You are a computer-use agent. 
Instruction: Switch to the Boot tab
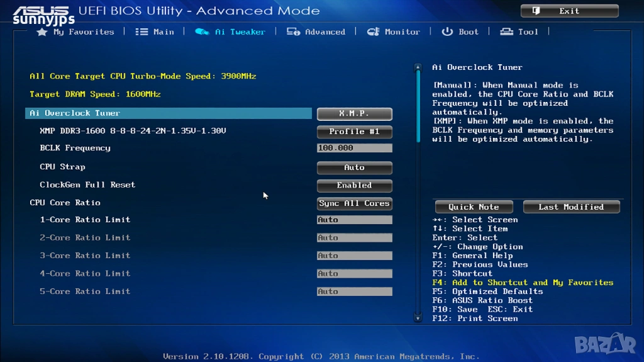click(x=468, y=32)
